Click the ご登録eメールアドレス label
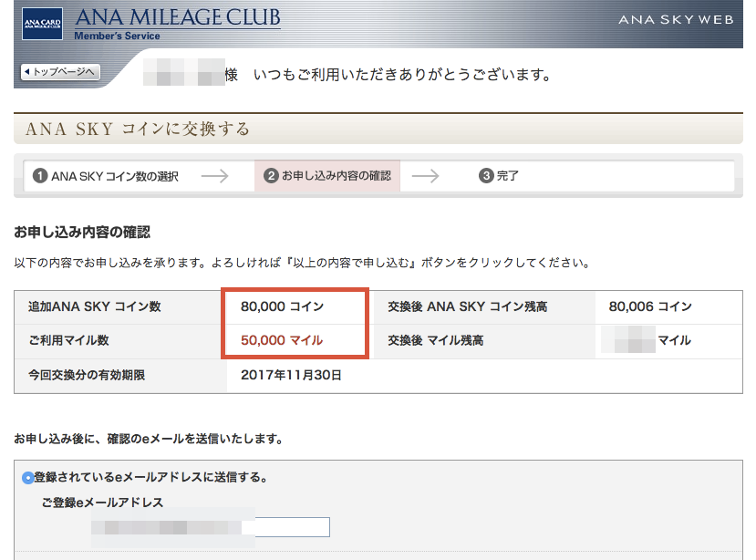Screen dimensions: 756x560 pos(102,503)
